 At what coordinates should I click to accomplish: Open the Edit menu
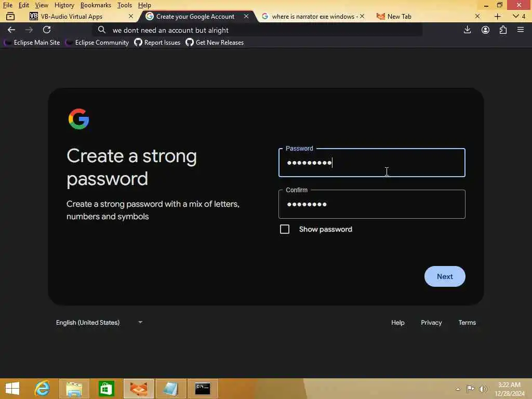(x=23, y=5)
